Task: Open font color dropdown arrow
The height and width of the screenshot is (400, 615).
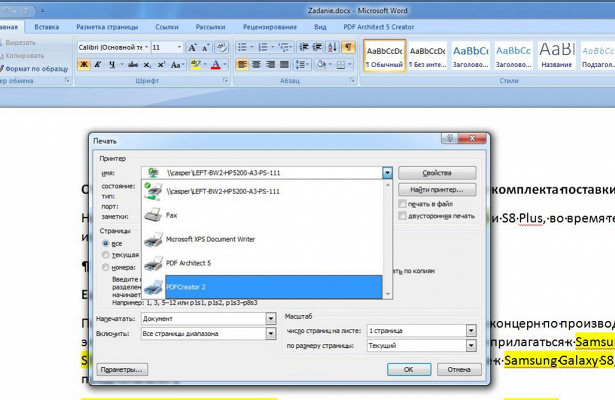Action: [x=225, y=64]
